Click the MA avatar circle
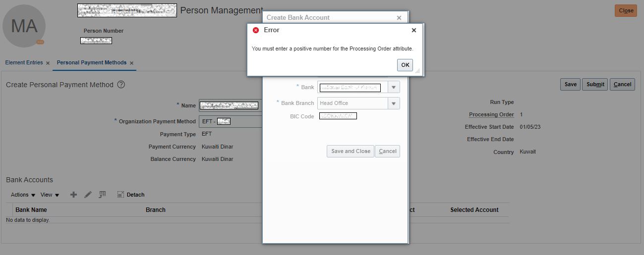This screenshot has height=255, width=644. (24, 26)
